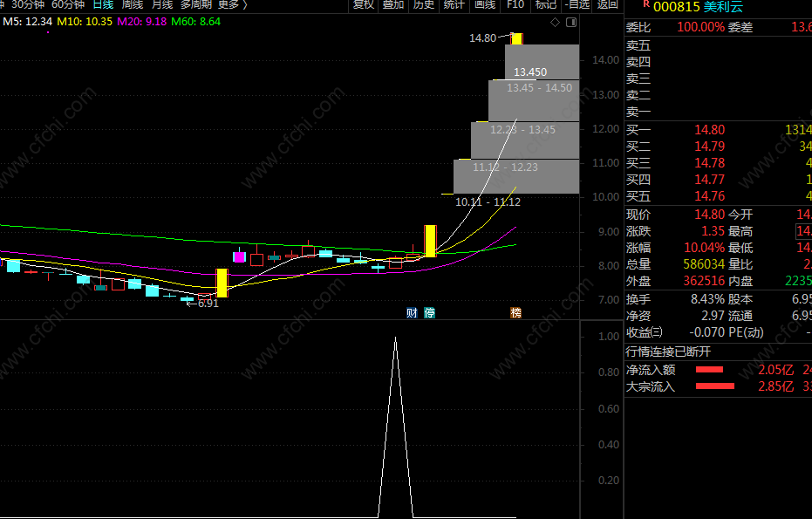The height and width of the screenshot is (519, 812).
Task: Remove stock via -自选 watchlist toggle
Action: [577, 4]
